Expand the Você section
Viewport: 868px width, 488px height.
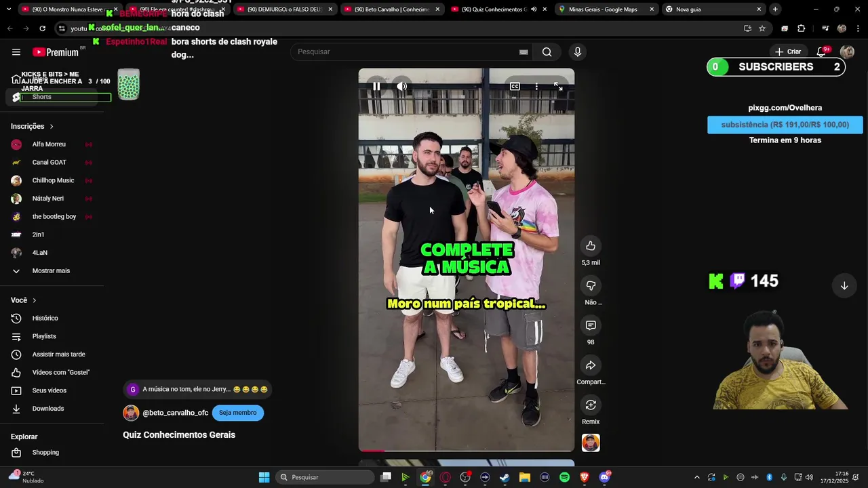(x=24, y=300)
